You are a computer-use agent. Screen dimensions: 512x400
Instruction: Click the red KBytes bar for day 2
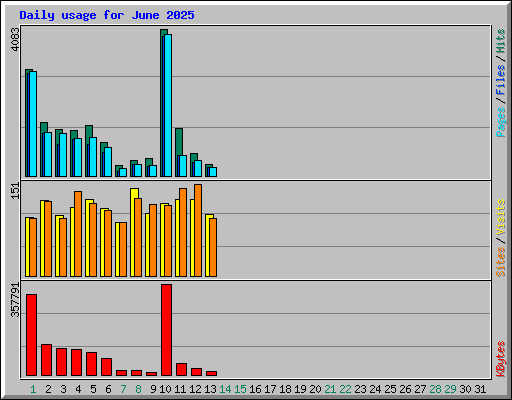click(x=46, y=360)
